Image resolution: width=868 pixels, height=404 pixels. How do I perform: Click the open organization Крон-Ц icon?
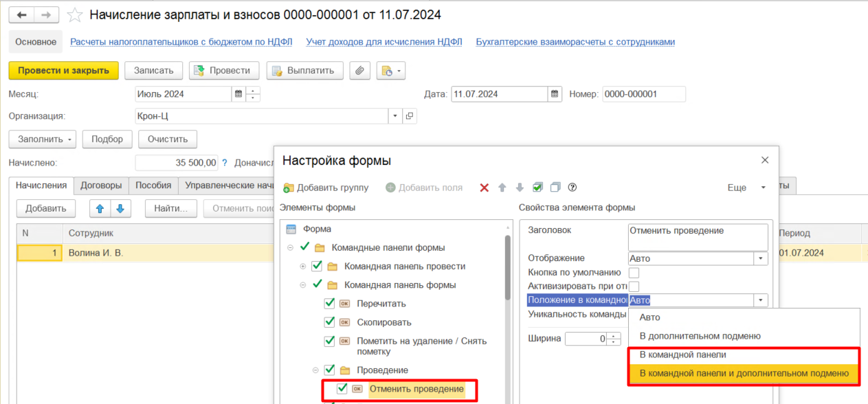coord(410,116)
